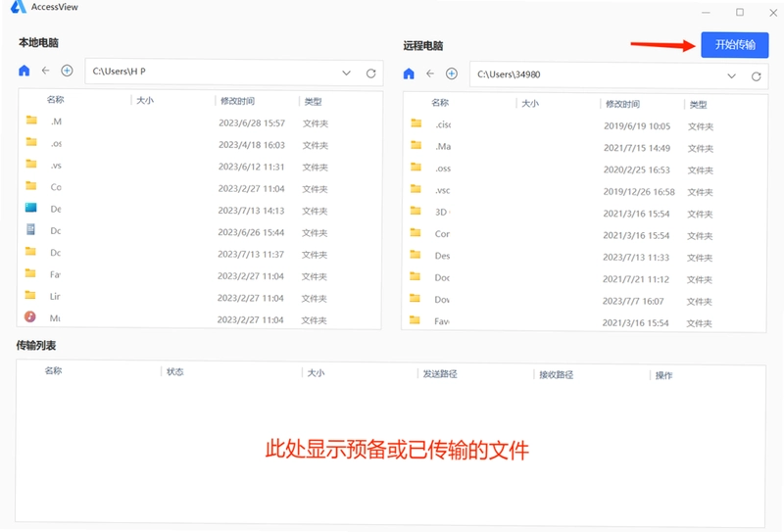Sort local files by 修改时间 column
784x532 pixels.
pos(237,101)
